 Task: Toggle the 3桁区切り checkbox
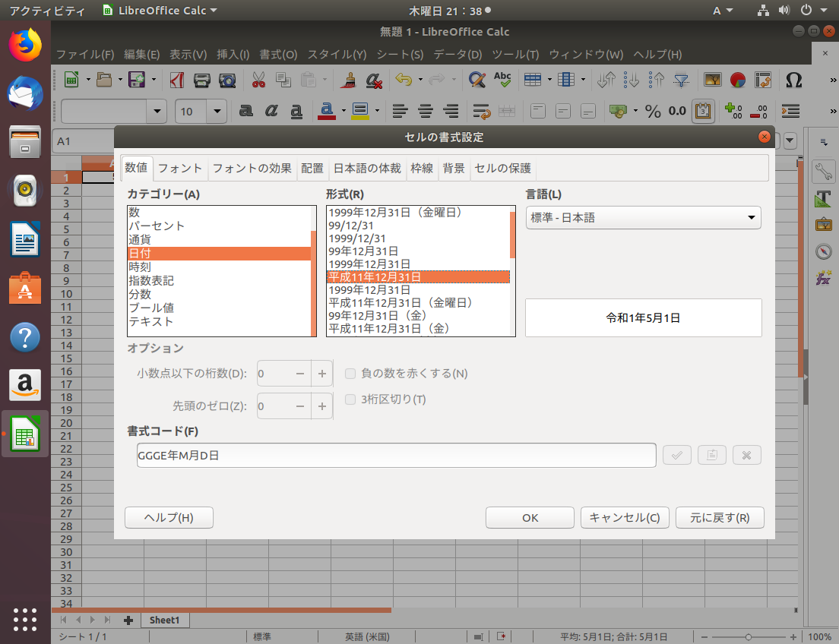pos(351,399)
